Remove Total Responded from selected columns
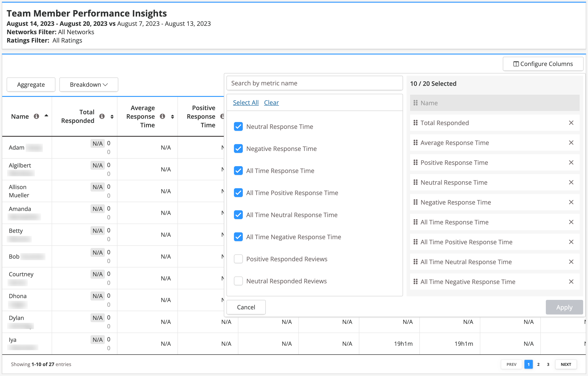Viewport: 588px width, 376px height. [571, 123]
